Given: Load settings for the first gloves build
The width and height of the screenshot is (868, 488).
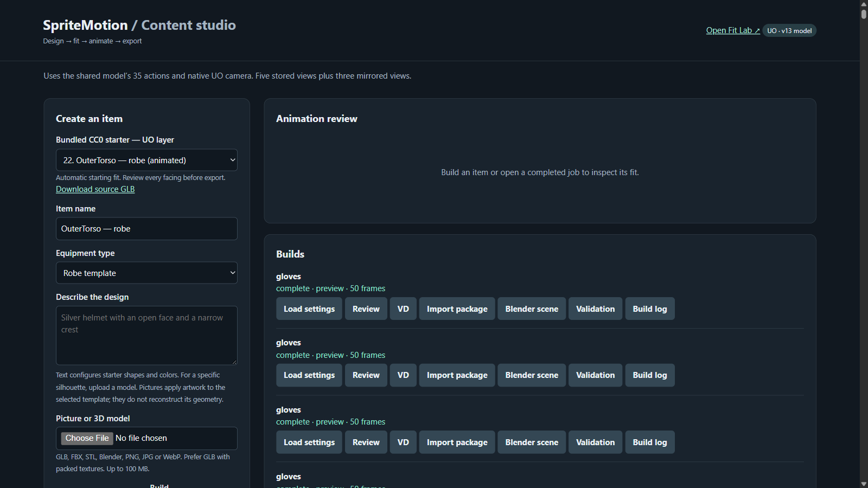Looking at the screenshot, I should (309, 309).
